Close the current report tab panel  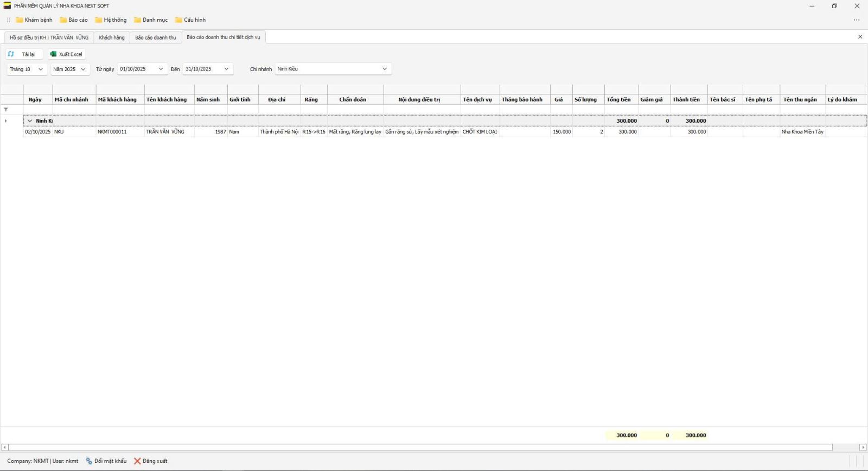pyautogui.click(x=860, y=37)
